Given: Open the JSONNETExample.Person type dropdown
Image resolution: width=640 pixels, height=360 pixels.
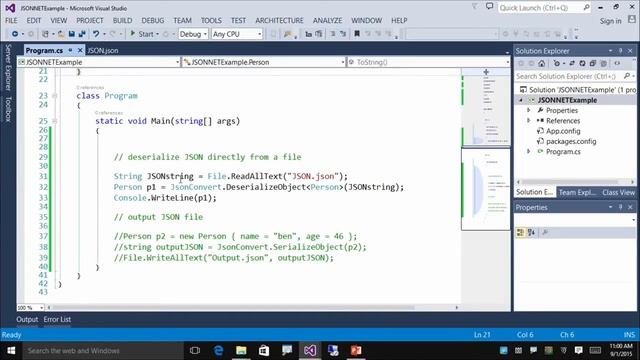Looking at the screenshot, I should click(x=264, y=62).
